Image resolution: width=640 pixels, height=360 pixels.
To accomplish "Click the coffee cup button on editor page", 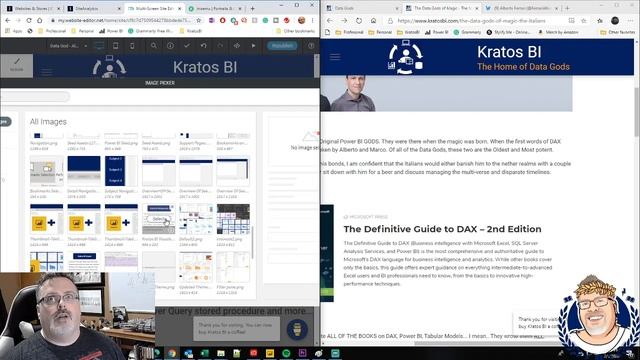I will point(297,329).
